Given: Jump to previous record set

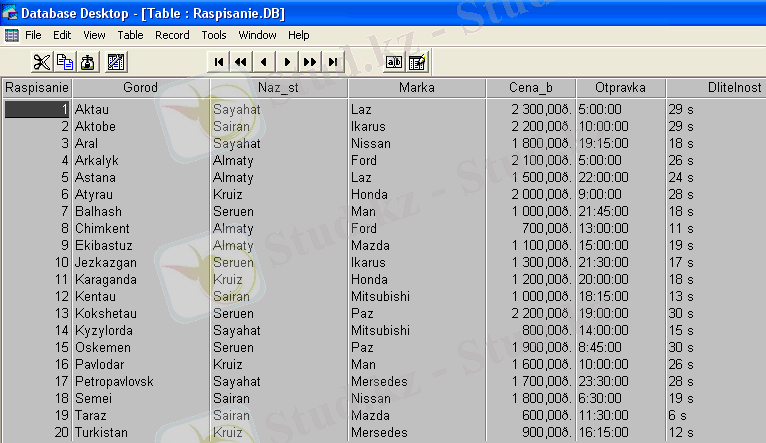Looking at the screenshot, I should coord(241,62).
